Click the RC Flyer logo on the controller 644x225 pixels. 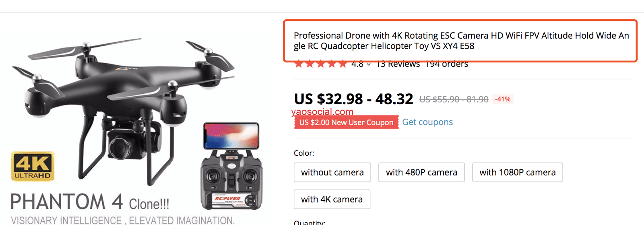227,198
